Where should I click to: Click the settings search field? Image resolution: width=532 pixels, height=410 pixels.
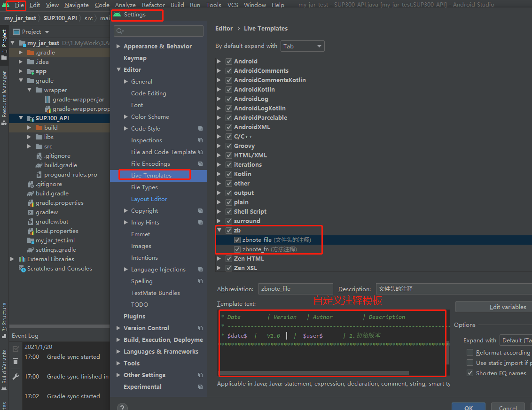[158, 31]
